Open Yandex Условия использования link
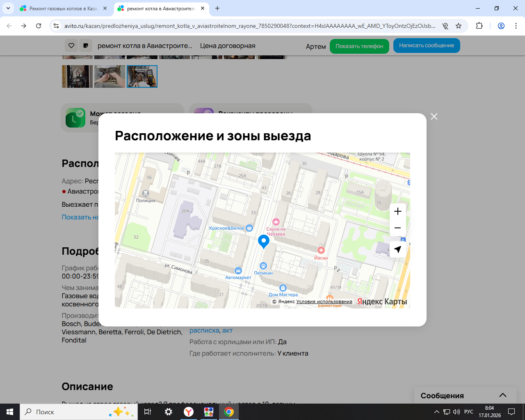Viewport: 525px width, 420px height. (x=324, y=301)
